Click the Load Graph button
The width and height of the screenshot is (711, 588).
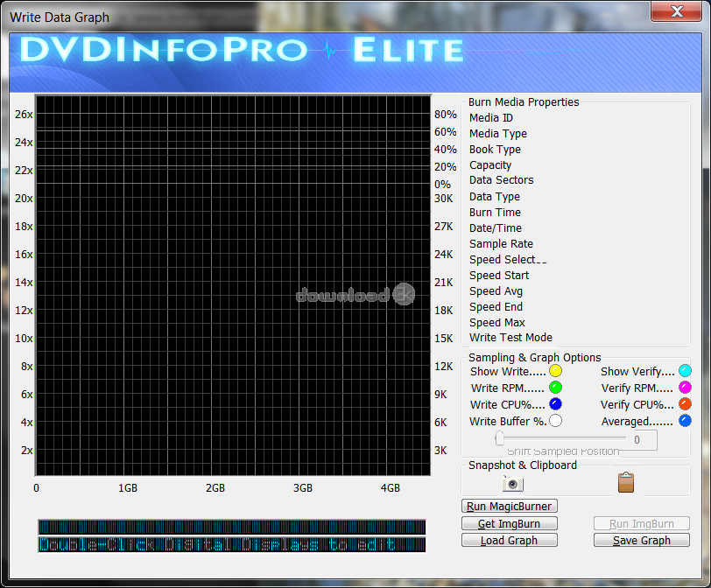510,541
